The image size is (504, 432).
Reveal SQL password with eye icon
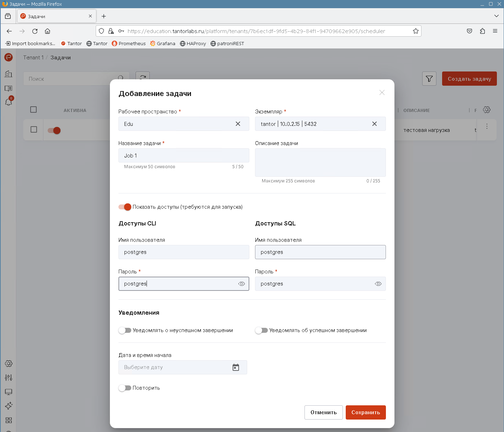pyautogui.click(x=378, y=284)
